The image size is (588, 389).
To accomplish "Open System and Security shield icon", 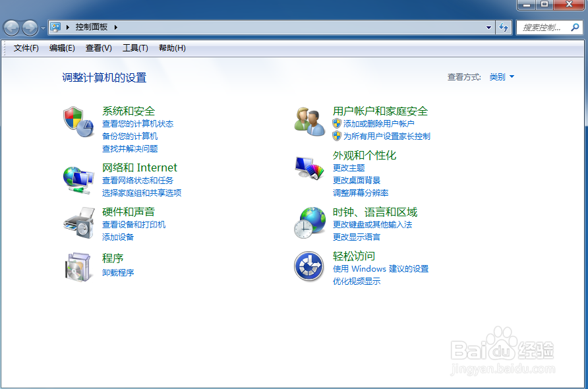I will click(x=78, y=121).
